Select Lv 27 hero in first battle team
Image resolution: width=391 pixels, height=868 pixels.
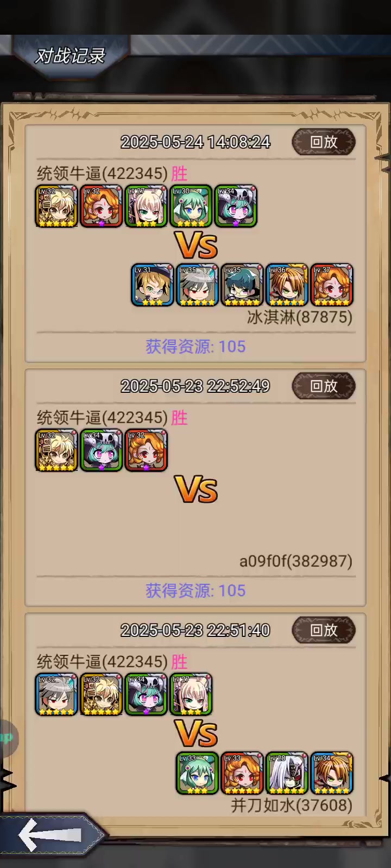pyautogui.click(x=146, y=206)
